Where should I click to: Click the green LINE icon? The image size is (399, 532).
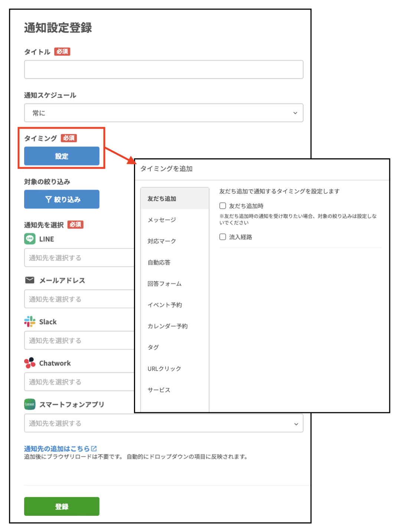(30, 239)
